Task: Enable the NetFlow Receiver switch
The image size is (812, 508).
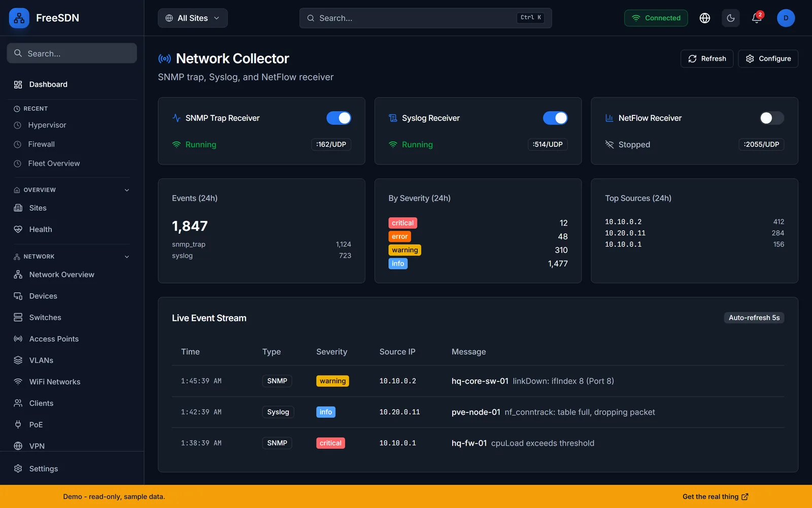Action: (x=771, y=118)
